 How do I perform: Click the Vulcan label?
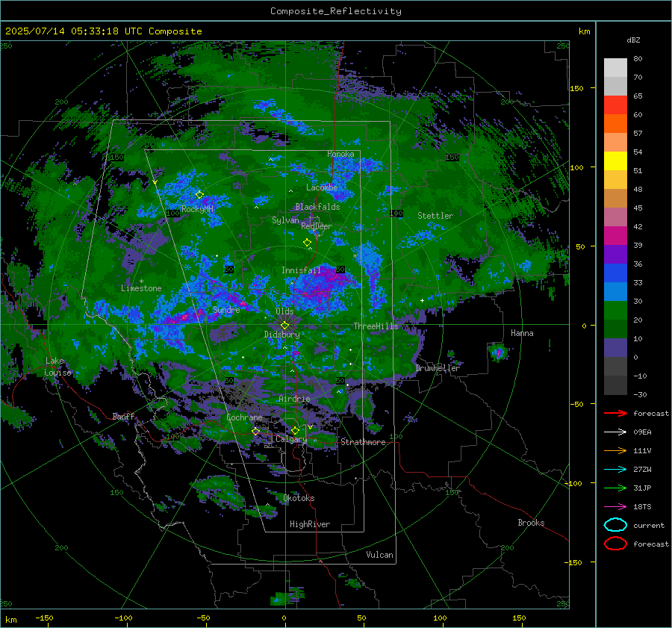[x=379, y=555]
